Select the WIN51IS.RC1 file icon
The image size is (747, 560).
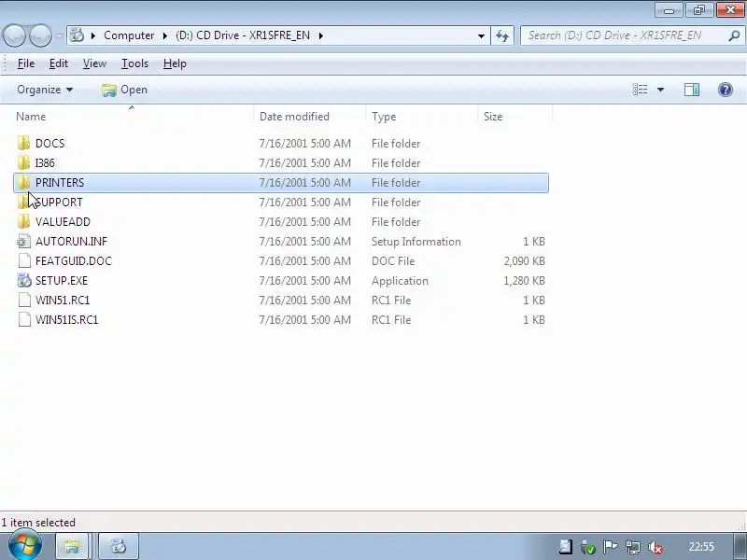[x=24, y=319]
